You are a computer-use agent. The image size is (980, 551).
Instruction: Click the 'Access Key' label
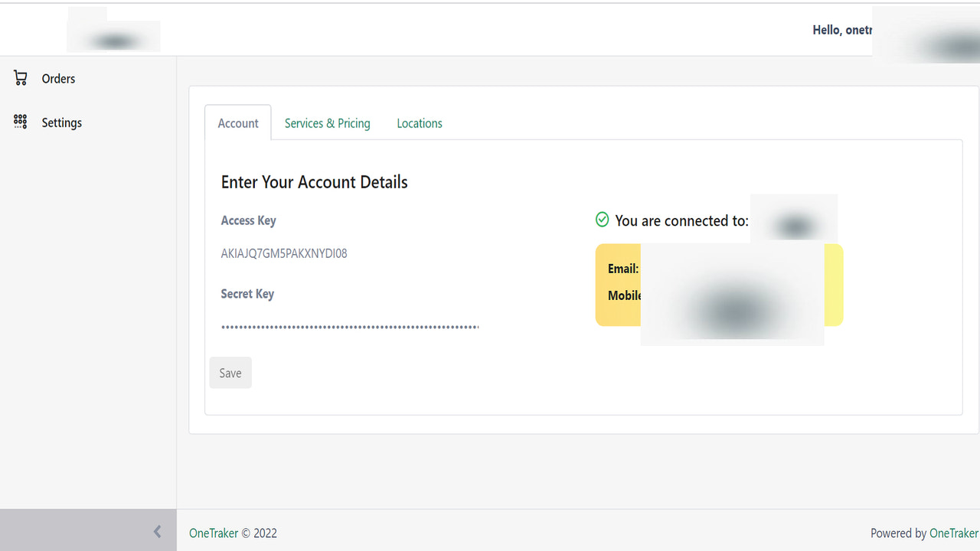tap(248, 220)
